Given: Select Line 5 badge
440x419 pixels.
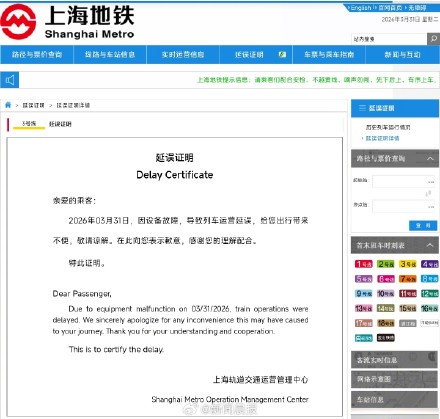Looking at the screenshot, I should 363,279.
